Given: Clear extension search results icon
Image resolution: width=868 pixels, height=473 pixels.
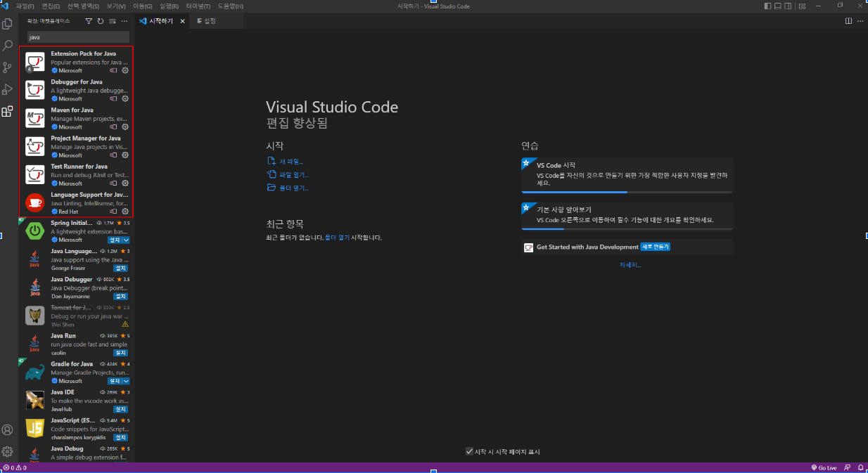Looking at the screenshot, I should click(x=113, y=21).
